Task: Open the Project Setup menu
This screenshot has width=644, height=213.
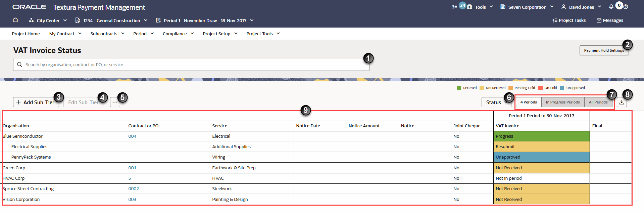Action: 220,34
